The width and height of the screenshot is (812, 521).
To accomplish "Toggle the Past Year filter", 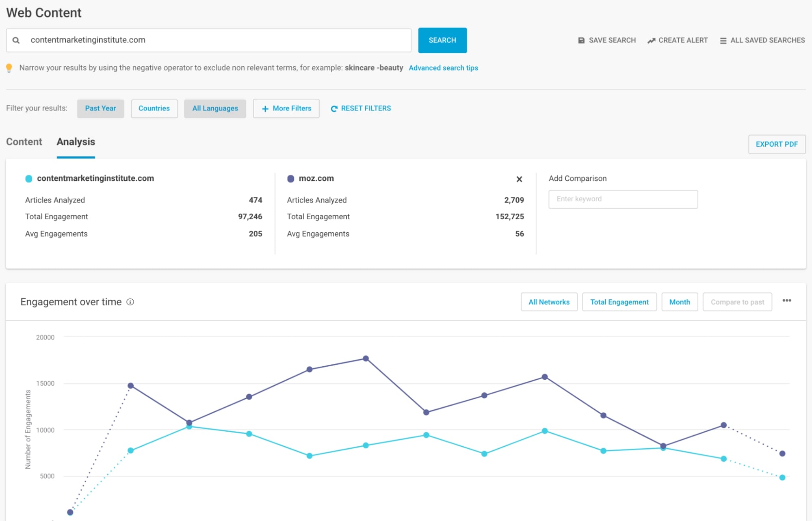I will click(100, 108).
